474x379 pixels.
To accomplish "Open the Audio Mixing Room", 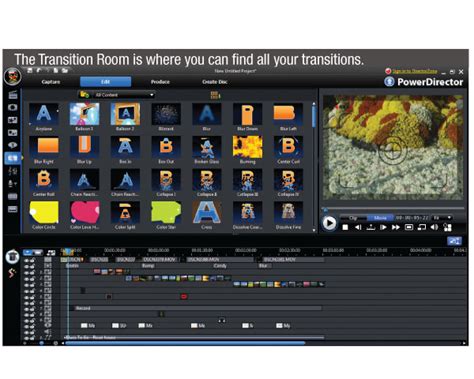I will (x=13, y=171).
